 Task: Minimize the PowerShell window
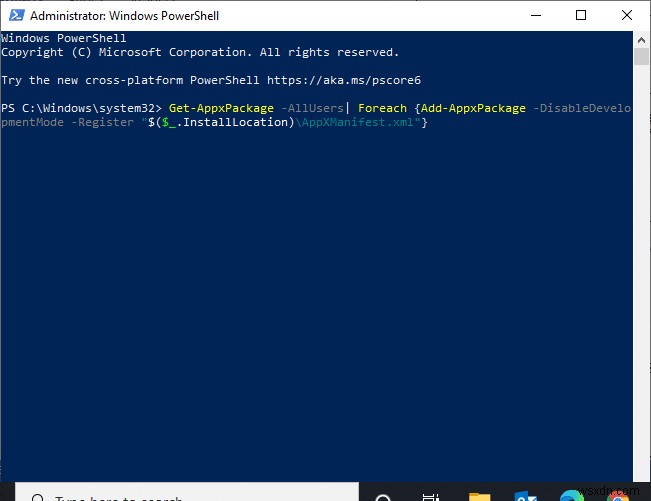click(x=536, y=15)
